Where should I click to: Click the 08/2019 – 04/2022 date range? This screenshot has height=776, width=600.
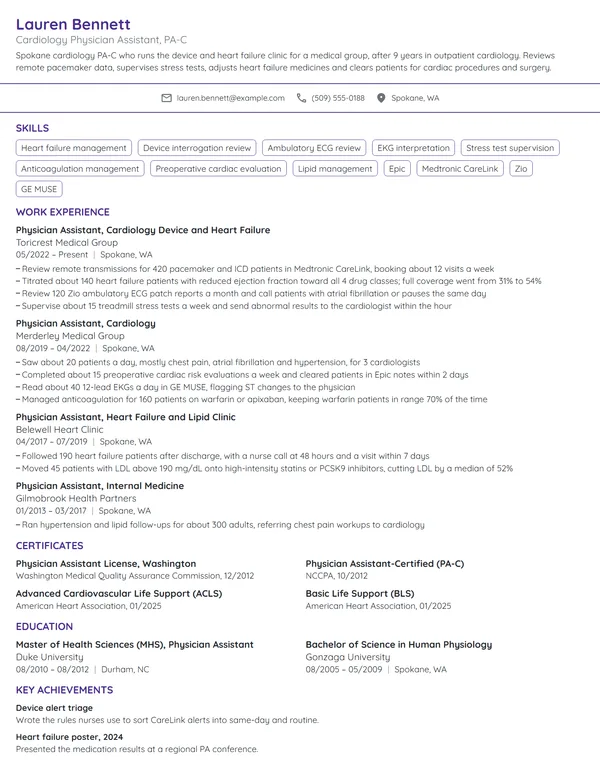click(x=53, y=348)
